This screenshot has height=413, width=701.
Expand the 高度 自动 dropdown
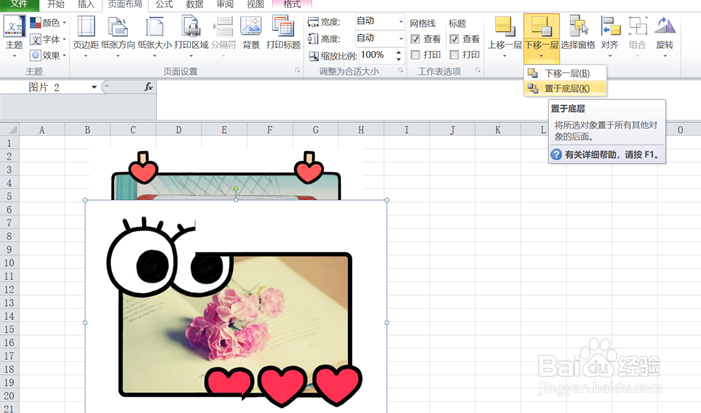pos(401,38)
